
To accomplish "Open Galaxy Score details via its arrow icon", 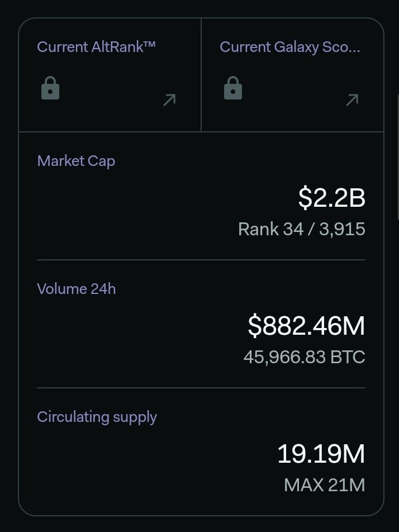I will tap(352, 100).
